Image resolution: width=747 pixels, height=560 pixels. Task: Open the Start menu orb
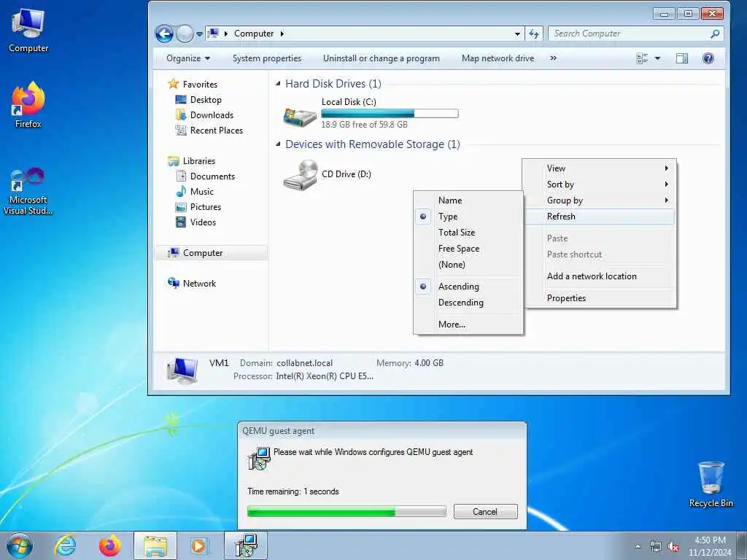(x=20, y=545)
